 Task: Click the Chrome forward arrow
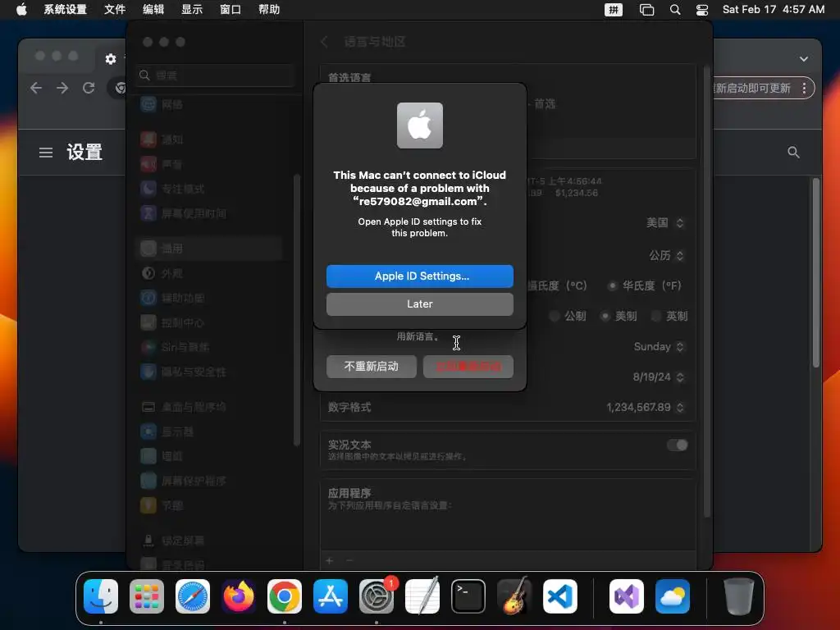tap(62, 88)
